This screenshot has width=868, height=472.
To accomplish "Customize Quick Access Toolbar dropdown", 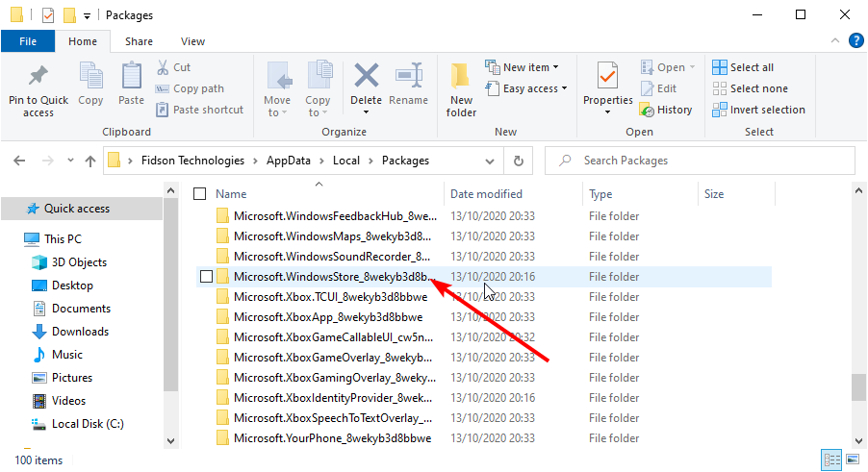I will [x=87, y=16].
